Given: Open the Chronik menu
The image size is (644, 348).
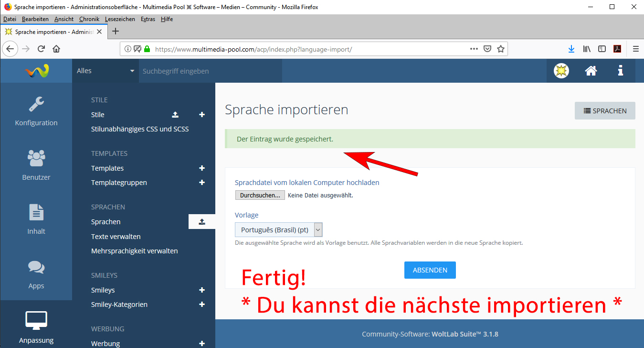Looking at the screenshot, I should (x=89, y=19).
